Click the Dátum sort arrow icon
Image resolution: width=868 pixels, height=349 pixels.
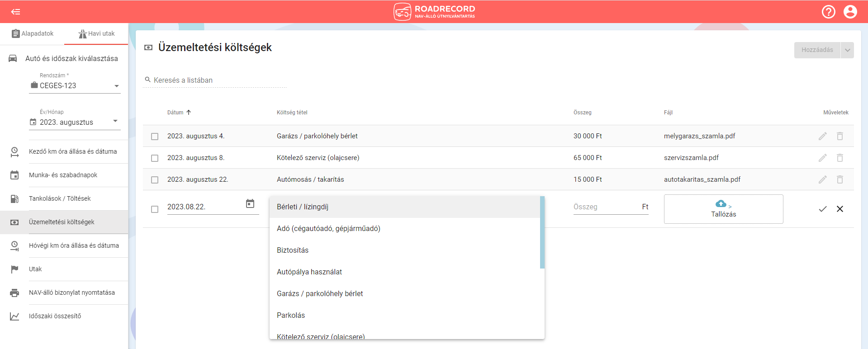(189, 112)
